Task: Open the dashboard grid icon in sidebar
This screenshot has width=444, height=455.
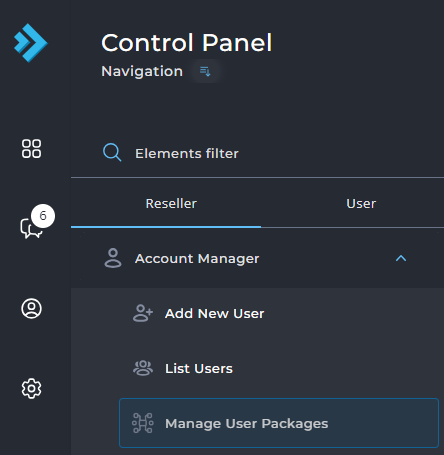Action: click(31, 148)
